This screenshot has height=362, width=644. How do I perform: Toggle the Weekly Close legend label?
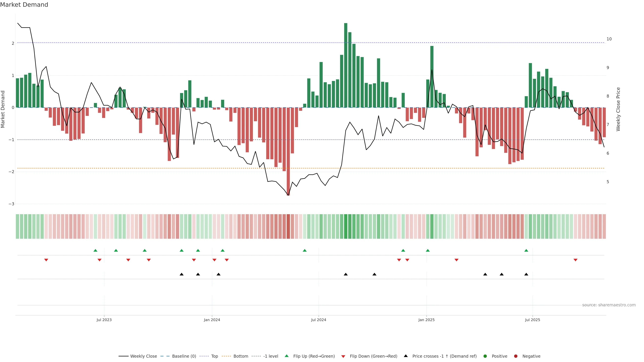[x=144, y=356]
